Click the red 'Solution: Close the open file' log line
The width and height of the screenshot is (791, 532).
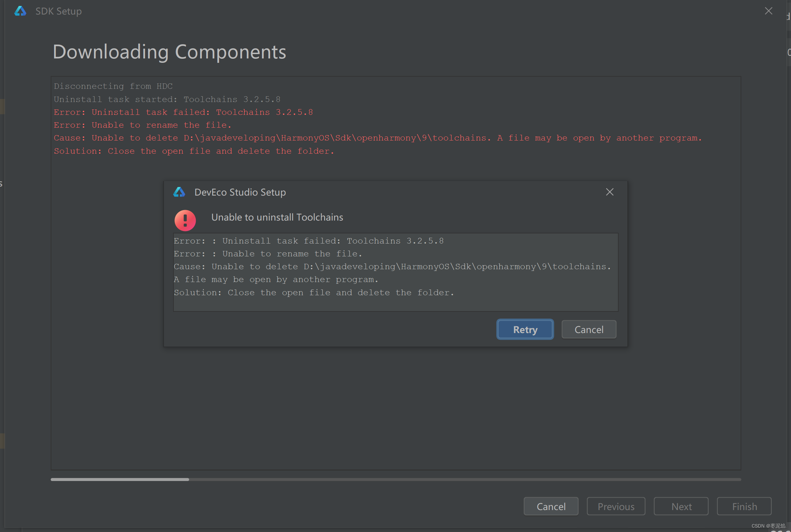[194, 151]
